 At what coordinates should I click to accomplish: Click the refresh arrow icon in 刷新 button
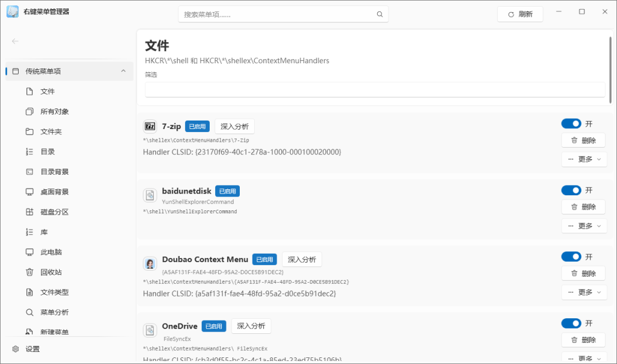(511, 14)
